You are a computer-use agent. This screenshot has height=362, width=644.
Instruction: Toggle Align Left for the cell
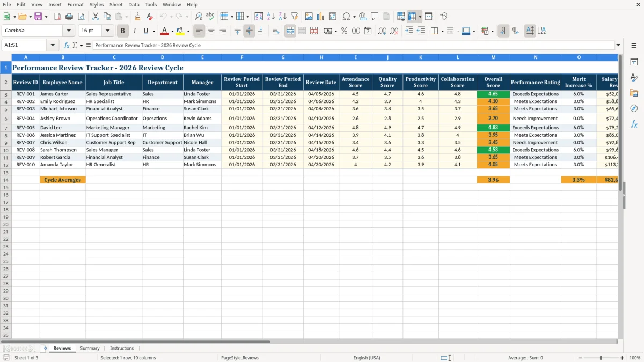point(199,31)
